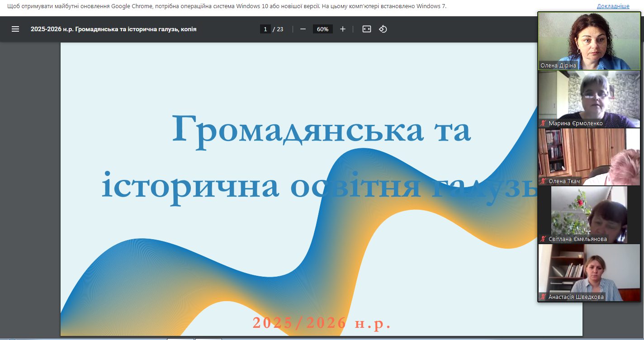Screen dimensions: 644x340
Task: Click muted mic icon for Світлана Ємельянова
Action: pos(543,239)
